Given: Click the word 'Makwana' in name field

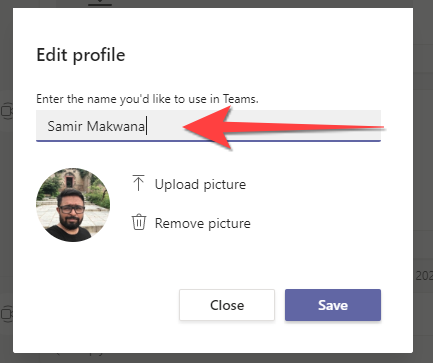Looking at the screenshot, I should click(x=116, y=126).
